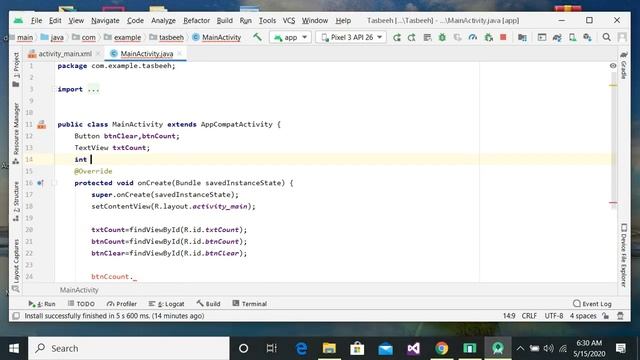The width and height of the screenshot is (640, 360).
Task: Click the Make Project hammer icon
Action: (x=257, y=37)
